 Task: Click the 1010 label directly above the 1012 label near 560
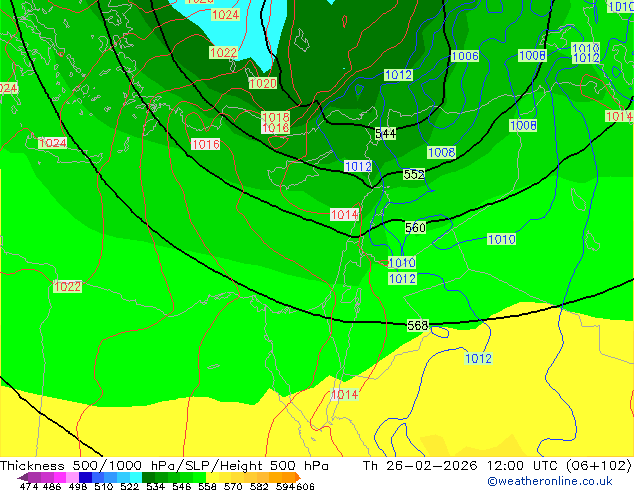(x=402, y=263)
